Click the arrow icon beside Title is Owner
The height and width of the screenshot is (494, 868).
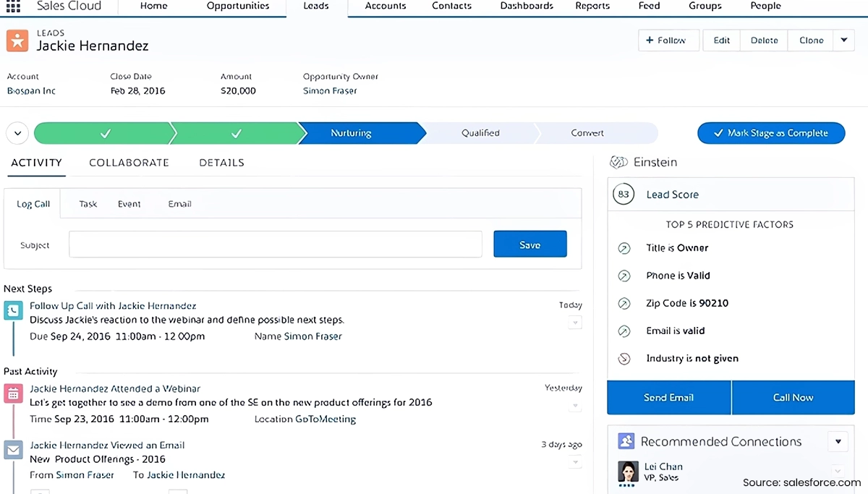point(624,248)
